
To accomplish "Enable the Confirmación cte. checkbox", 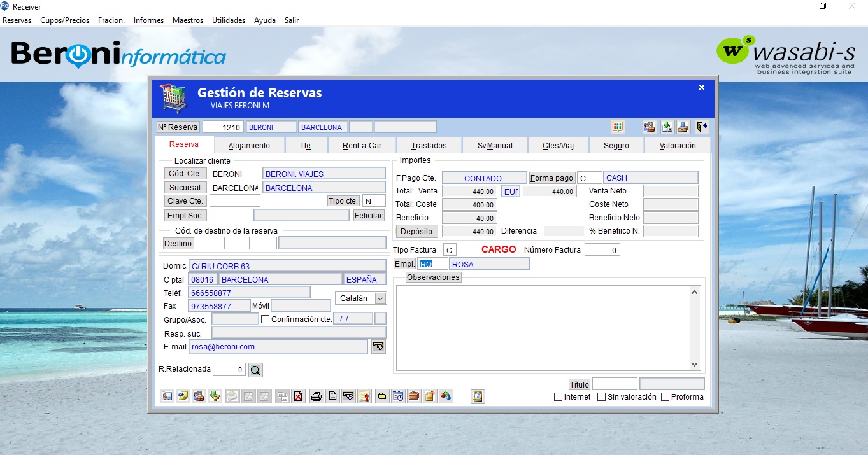I will 265,318.
